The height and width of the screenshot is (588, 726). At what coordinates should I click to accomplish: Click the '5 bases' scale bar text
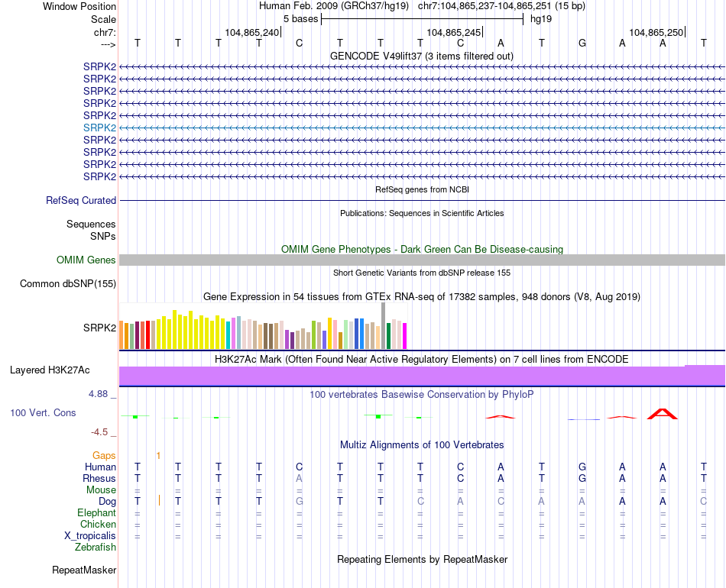point(301,19)
